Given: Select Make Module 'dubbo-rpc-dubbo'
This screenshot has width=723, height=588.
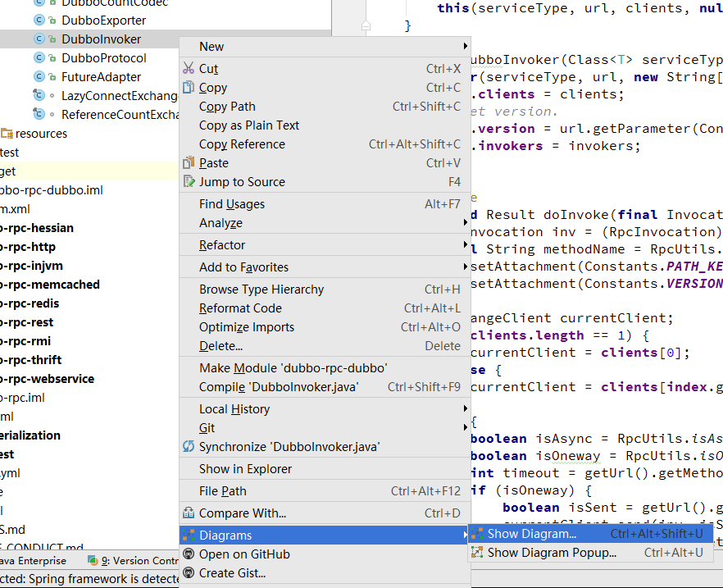Looking at the screenshot, I should tap(325, 368).
